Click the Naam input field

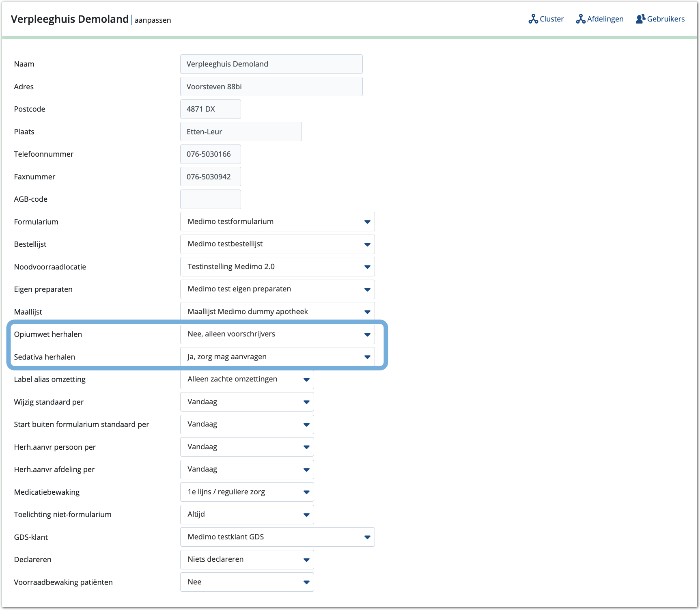click(x=271, y=64)
